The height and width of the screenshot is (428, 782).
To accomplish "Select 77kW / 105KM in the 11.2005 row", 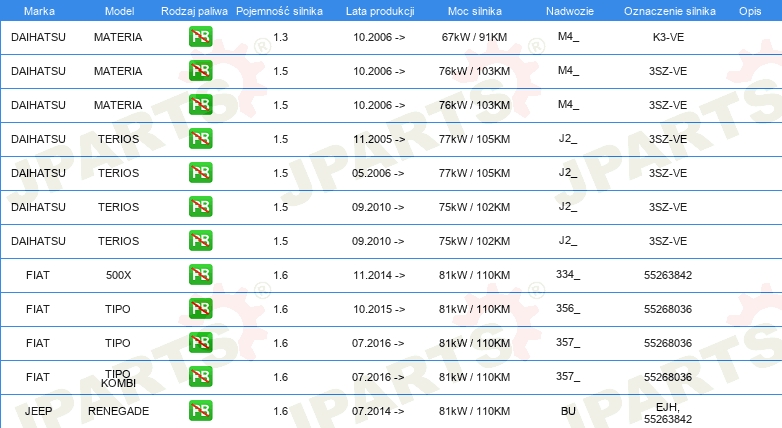I will point(474,139).
